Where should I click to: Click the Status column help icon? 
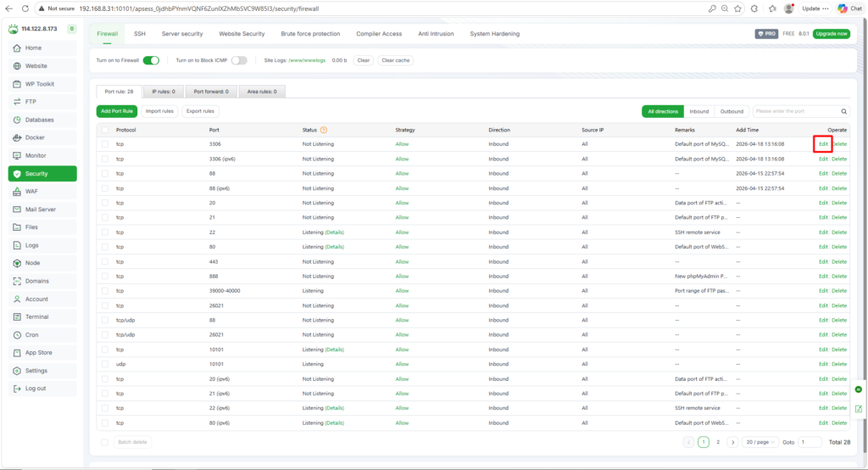click(324, 130)
